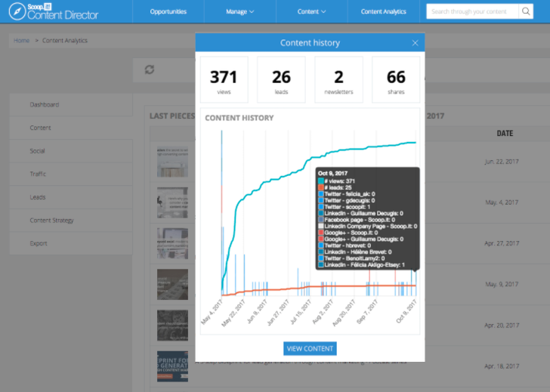
Task: Select Dashboard in the sidebar
Action: (45, 104)
